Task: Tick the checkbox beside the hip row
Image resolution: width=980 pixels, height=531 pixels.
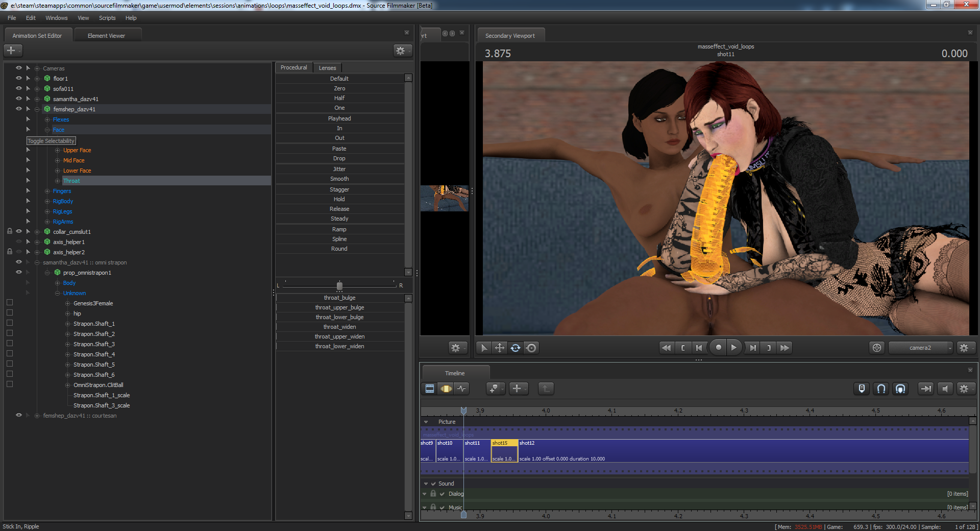Action: point(10,313)
